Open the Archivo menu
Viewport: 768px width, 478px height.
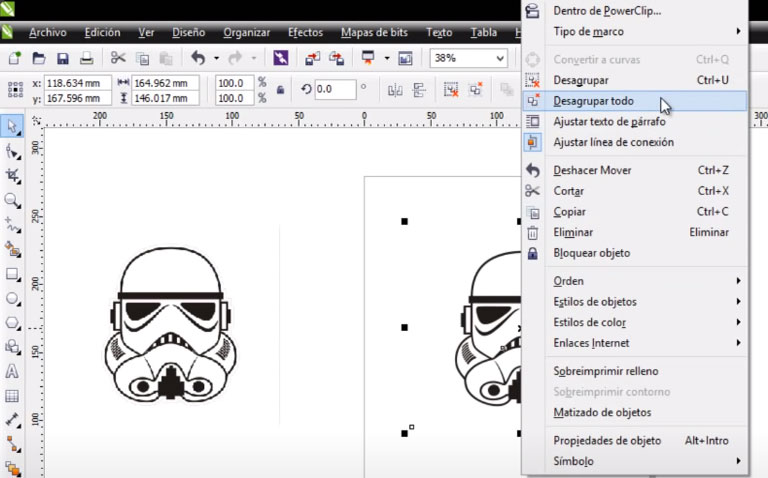pyautogui.click(x=48, y=32)
